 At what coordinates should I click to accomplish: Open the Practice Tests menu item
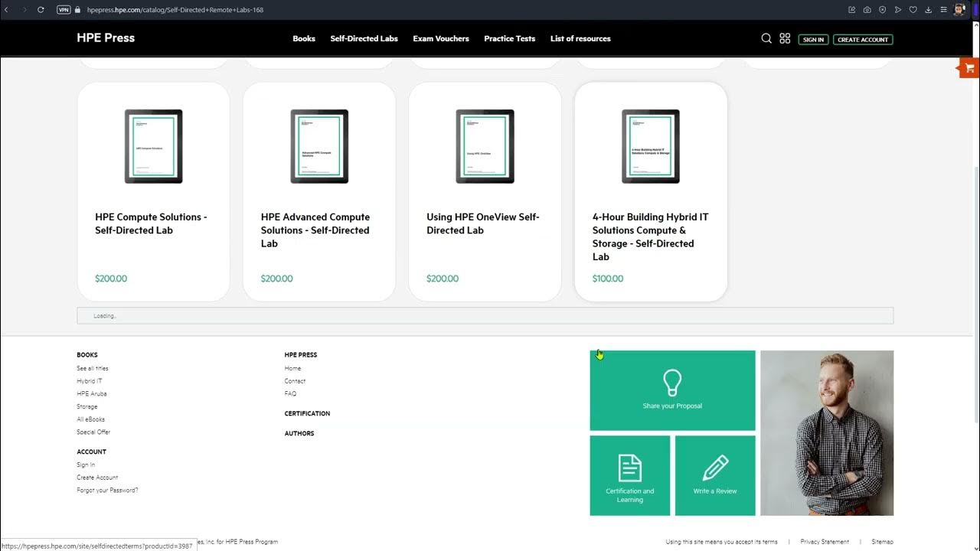pos(510,38)
